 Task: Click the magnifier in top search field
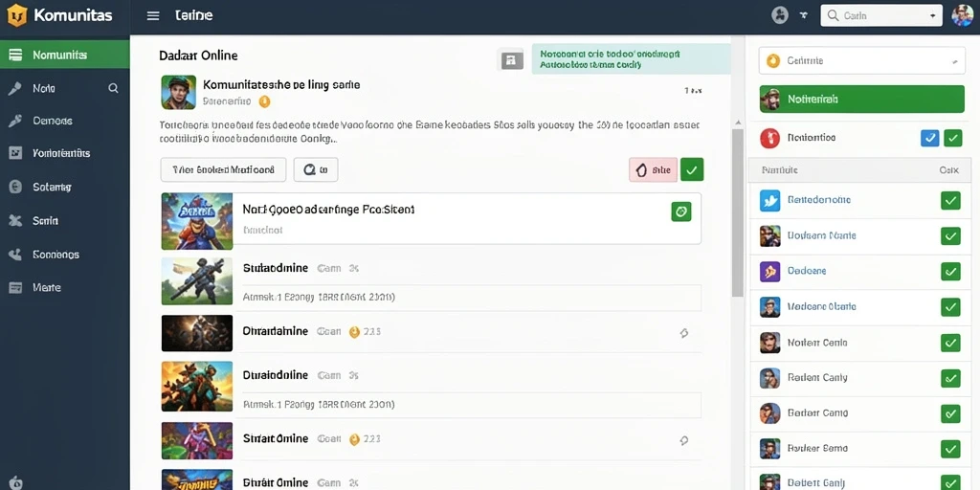(x=833, y=15)
